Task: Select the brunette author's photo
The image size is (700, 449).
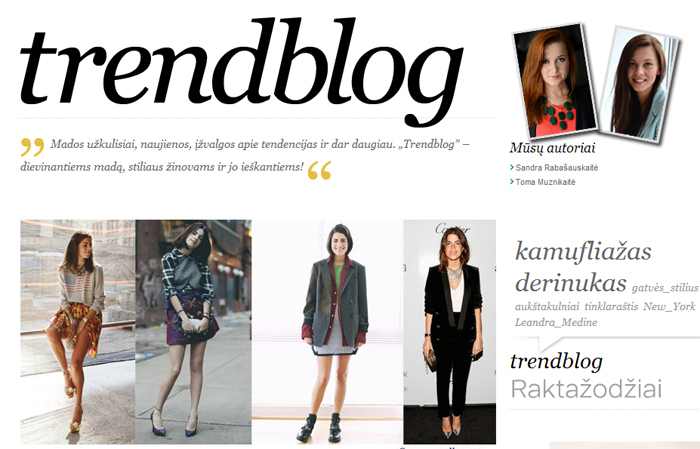Action: 641,85
